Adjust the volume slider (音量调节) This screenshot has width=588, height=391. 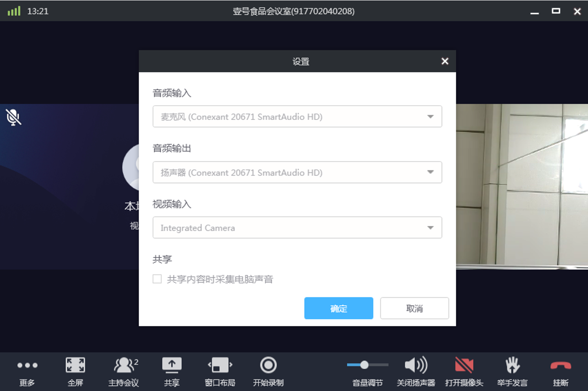tap(364, 365)
